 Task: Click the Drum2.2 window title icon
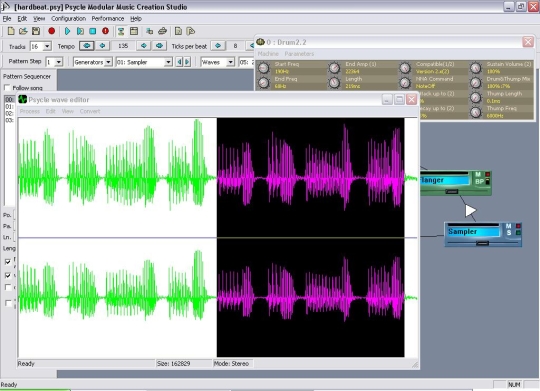(x=260, y=42)
